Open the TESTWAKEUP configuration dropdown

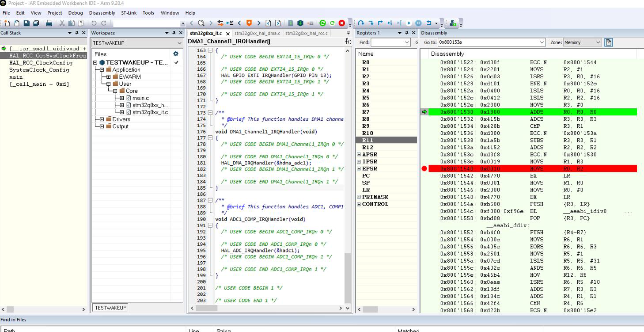click(137, 43)
